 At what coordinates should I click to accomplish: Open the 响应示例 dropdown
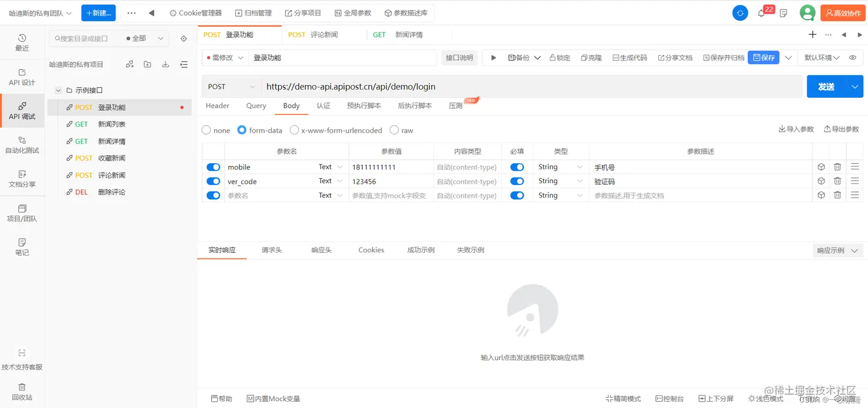[x=838, y=251]
